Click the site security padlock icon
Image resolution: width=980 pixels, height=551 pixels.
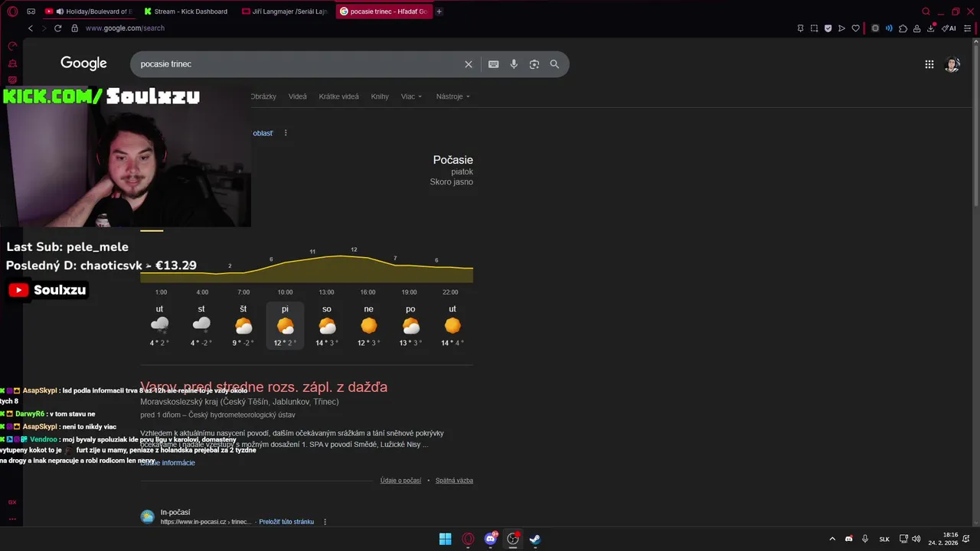[x=74, y=28]
